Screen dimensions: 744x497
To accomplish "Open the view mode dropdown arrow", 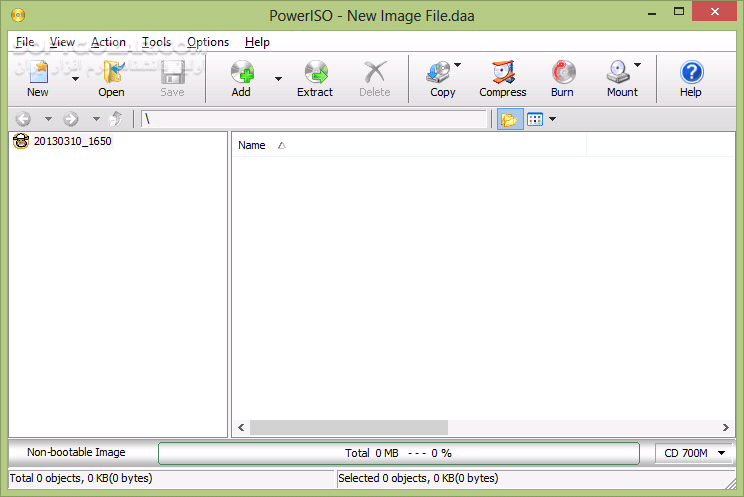I will pyautogui.click(x=552, y=119).
